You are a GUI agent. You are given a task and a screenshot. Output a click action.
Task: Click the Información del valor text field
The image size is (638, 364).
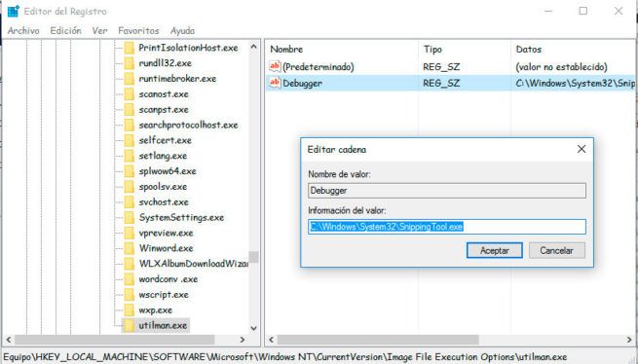click(447, 227)
